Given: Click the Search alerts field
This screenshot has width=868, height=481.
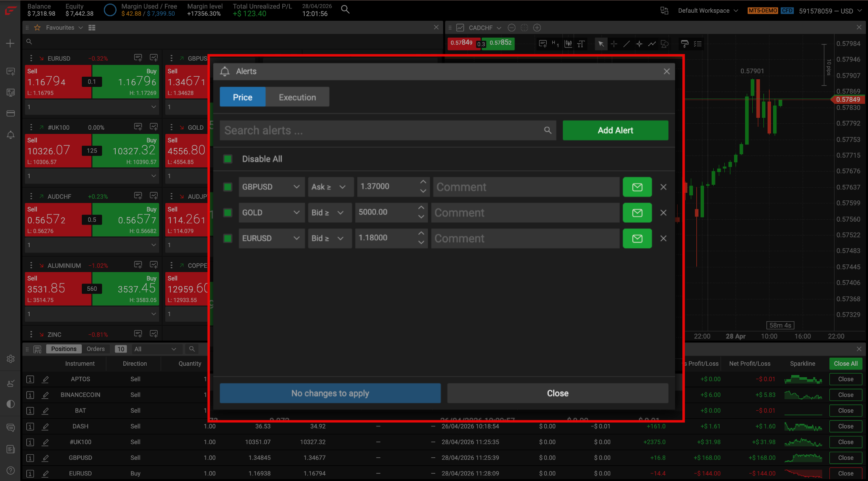Looking at the screenshot, I should tap(388, 131).
